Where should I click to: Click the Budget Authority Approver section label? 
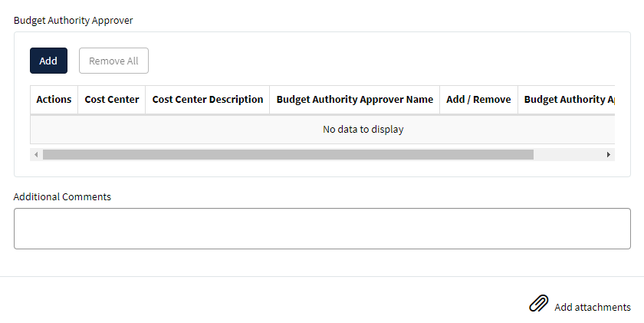click(x=73, y=21)
